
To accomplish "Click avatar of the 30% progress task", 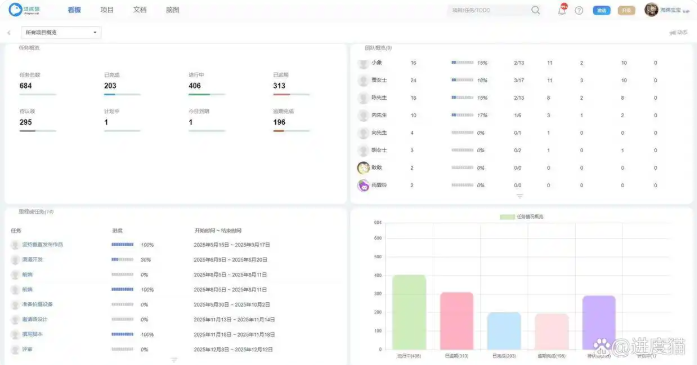I will 15,260.
